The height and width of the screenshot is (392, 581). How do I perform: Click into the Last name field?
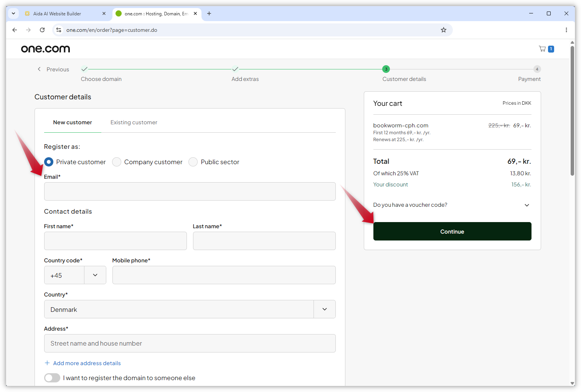tap(264, 241)
